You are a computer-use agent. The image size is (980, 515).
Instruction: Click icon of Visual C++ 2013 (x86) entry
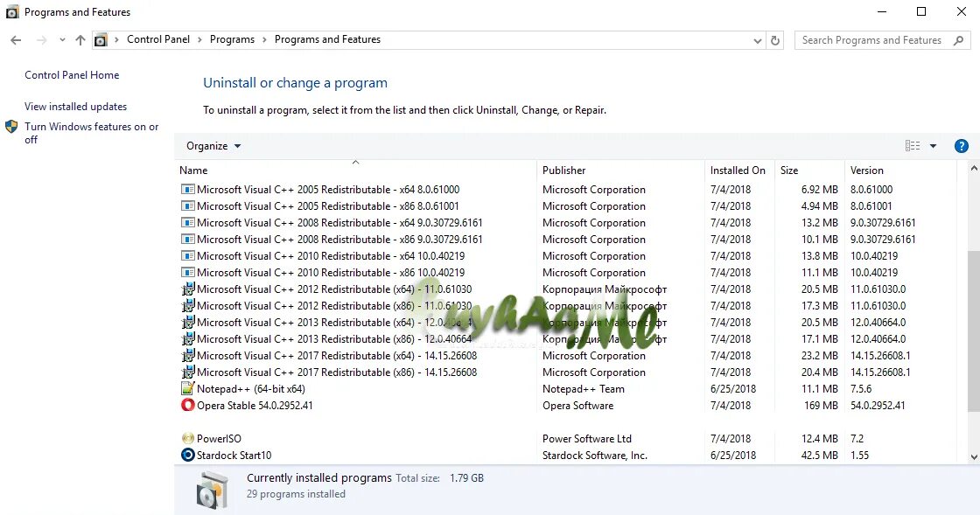[x=187, y=339]
